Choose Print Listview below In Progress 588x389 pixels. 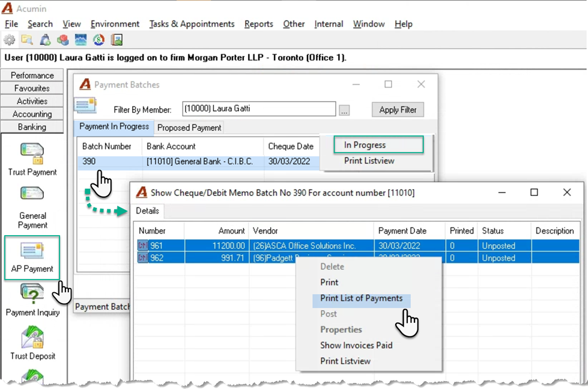point(369,161)
